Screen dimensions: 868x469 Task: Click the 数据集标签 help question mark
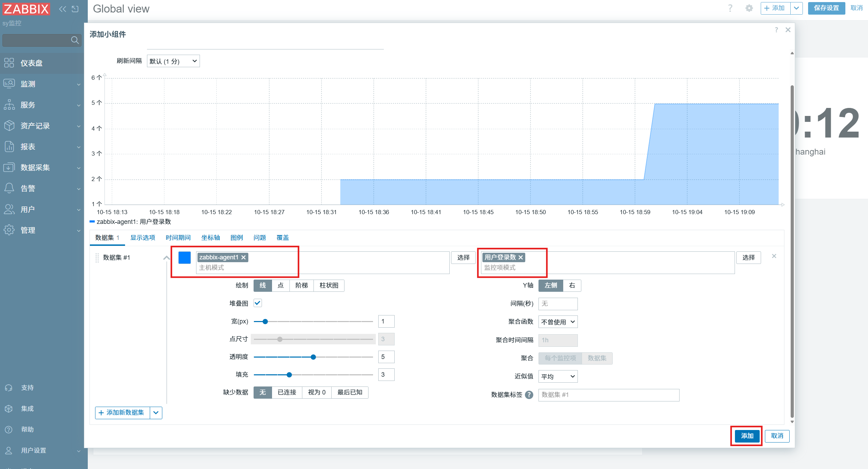(x=529, y=395)
